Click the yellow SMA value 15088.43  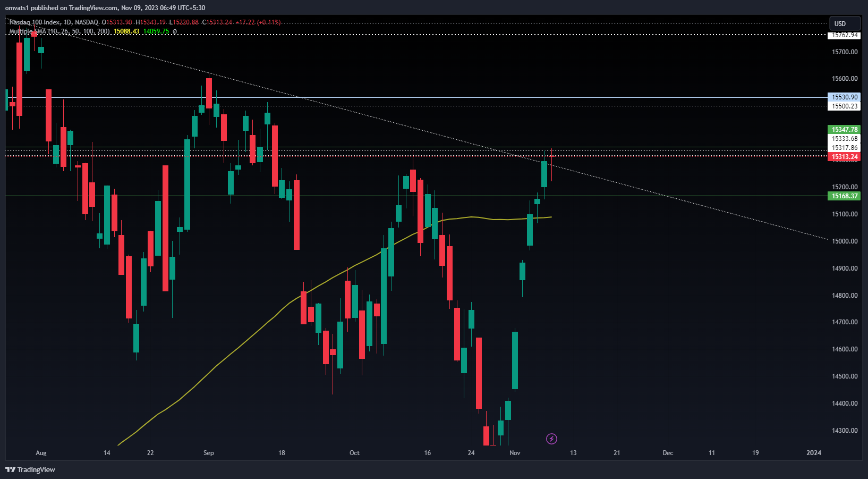click(126, 31)
